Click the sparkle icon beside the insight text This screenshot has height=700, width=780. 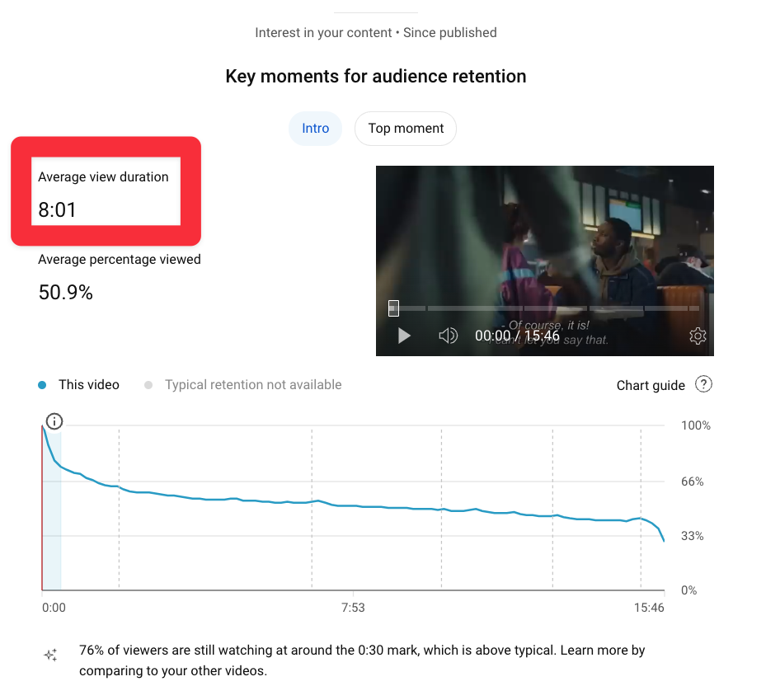tap(50, 655)
